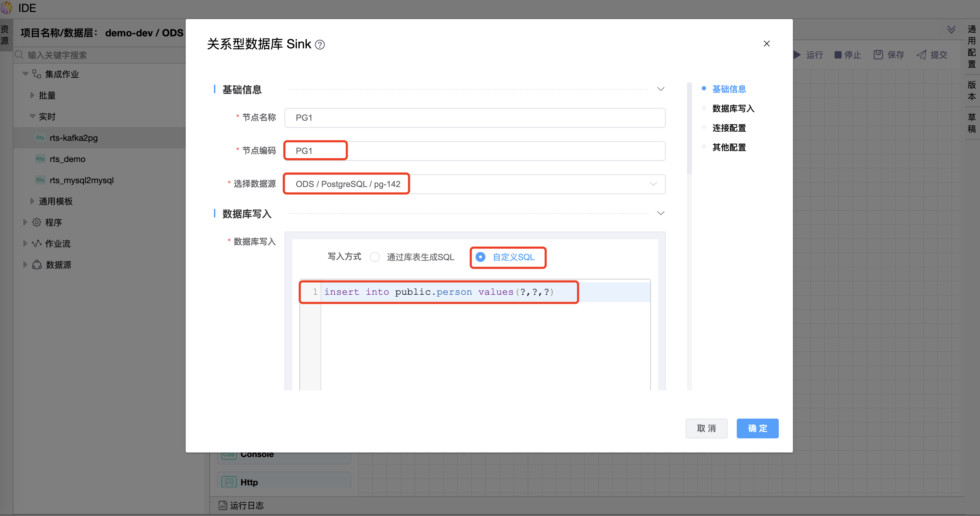Click the help icon beside Sink title
Image resolution: width=980 pixels, height=516 pixels.
(320, 45)
